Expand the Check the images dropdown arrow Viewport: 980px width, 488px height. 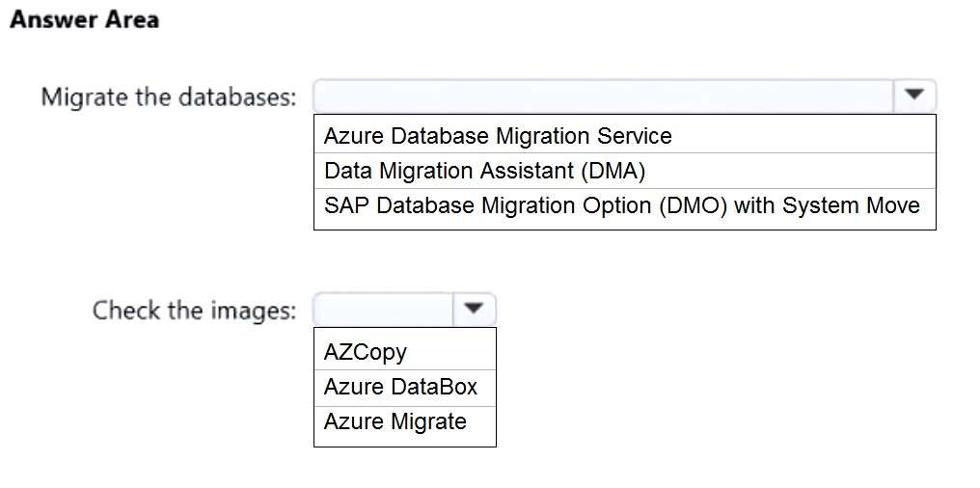click(x=473, y=310)
